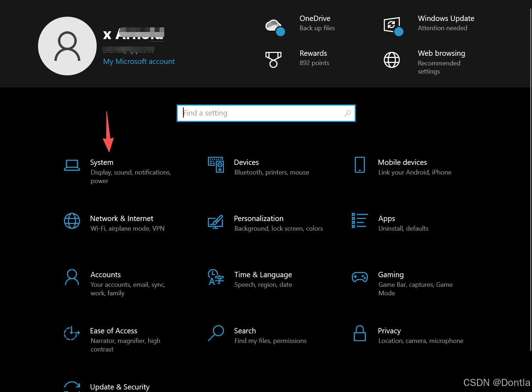The width and height of the screenshot is (532, 392).
Task: Click the Windows Update title text
Action: (446, 18)
